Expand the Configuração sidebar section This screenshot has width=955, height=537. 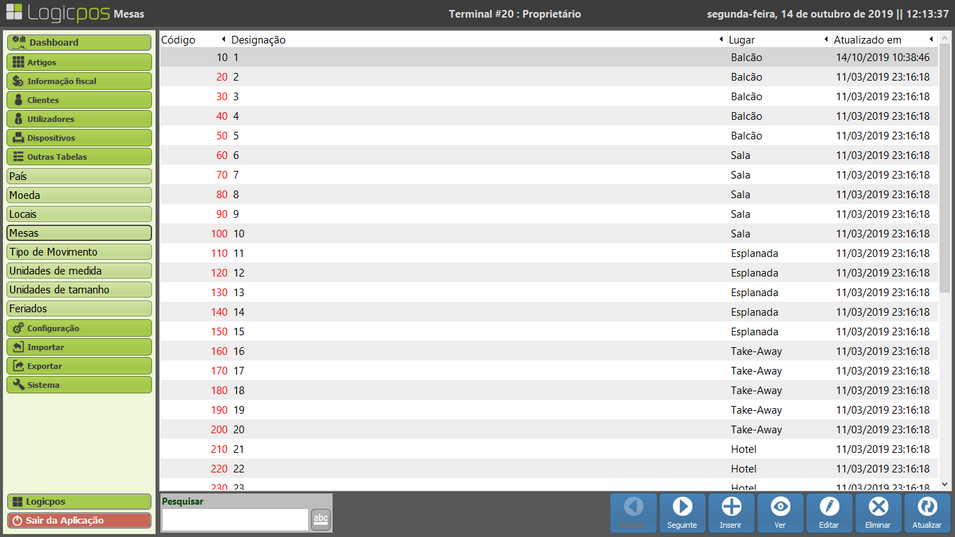[x=79, y=328]
